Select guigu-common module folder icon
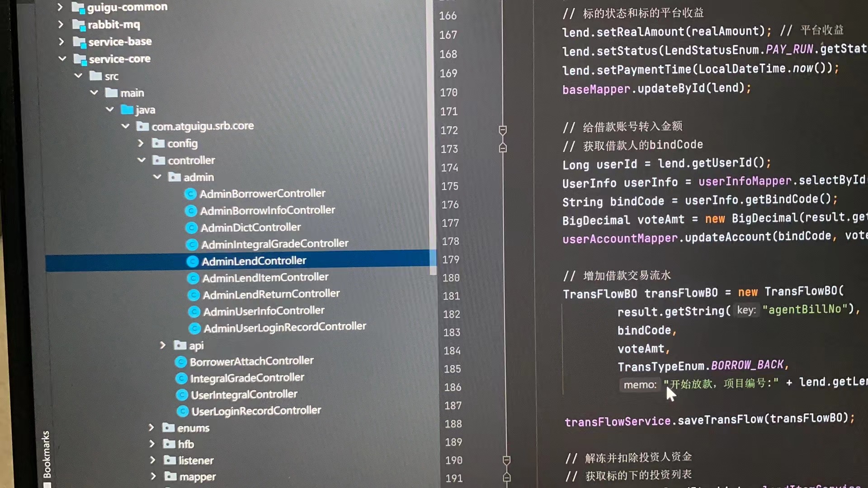This screenshot has width=868, height=488. (78, 8)
